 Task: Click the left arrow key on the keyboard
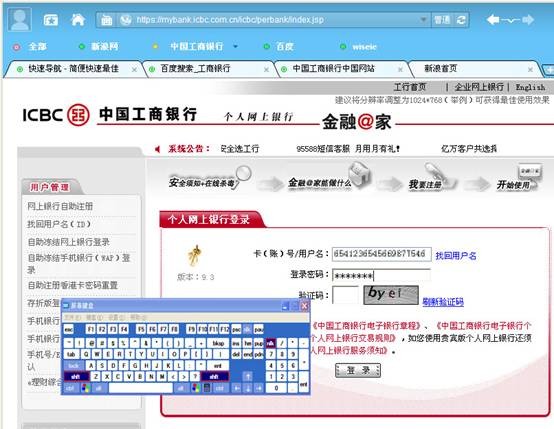[x=237, y=388]
